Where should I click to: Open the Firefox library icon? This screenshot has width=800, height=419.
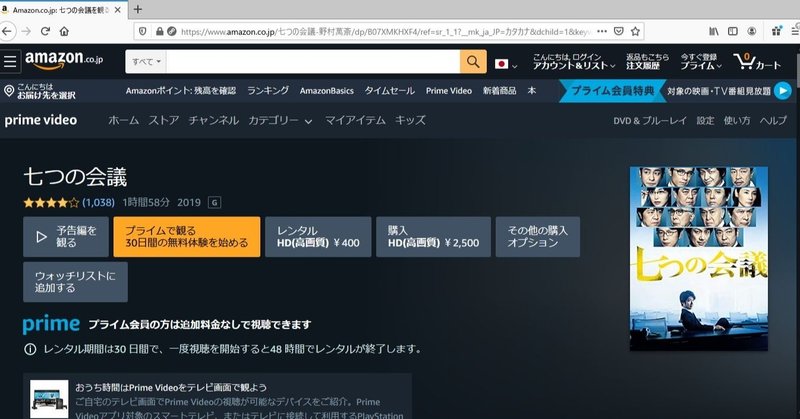tap(714, 31)
